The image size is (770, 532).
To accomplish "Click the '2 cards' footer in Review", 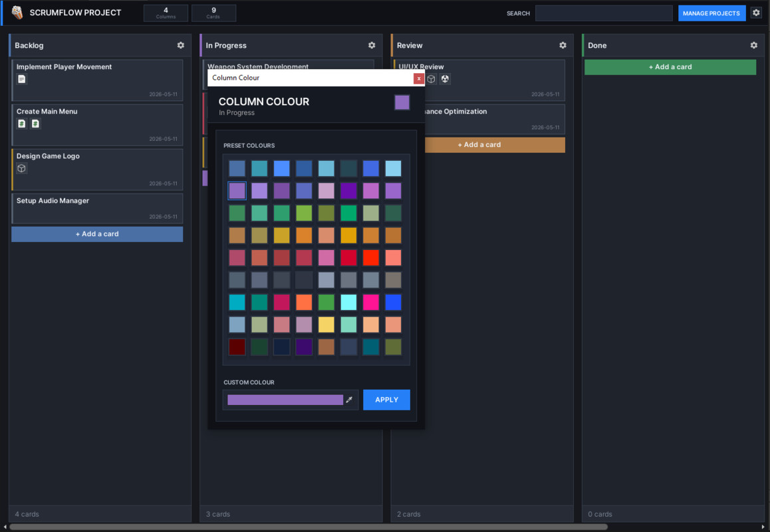I will coord(408,514).
